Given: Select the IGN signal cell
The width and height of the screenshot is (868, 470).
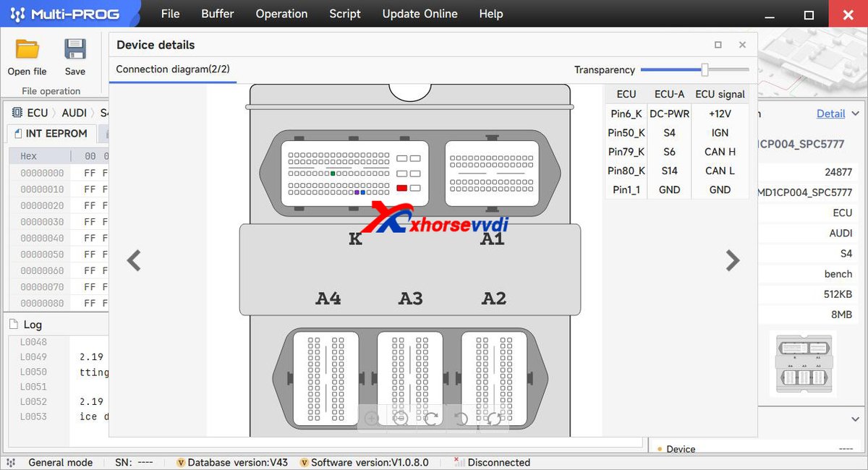Looking at the screenshot, I should (720, 133).
